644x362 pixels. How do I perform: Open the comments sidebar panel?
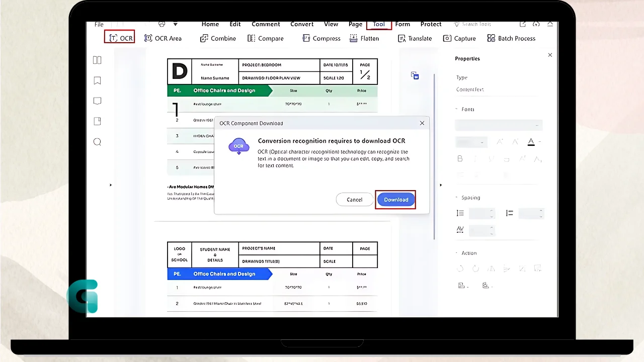pyautogui.click(x=97, y=101)
